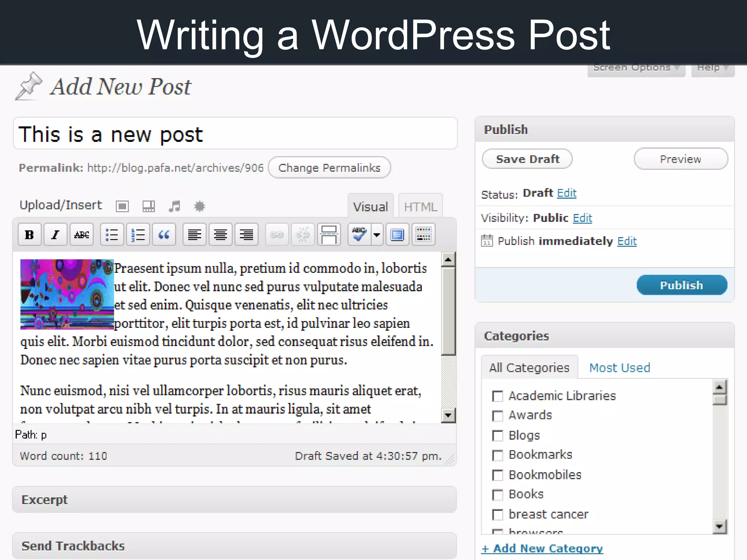The height and width of the screenshot is (560, 747).
Task: Click the Save Draft button
Action: tap(527, 159)
